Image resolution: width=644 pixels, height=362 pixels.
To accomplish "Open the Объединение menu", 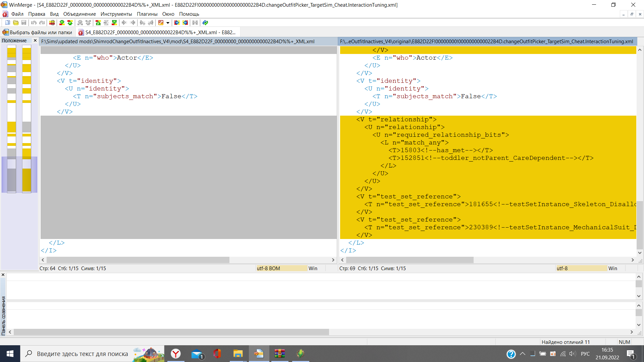I will click(79, 14).
